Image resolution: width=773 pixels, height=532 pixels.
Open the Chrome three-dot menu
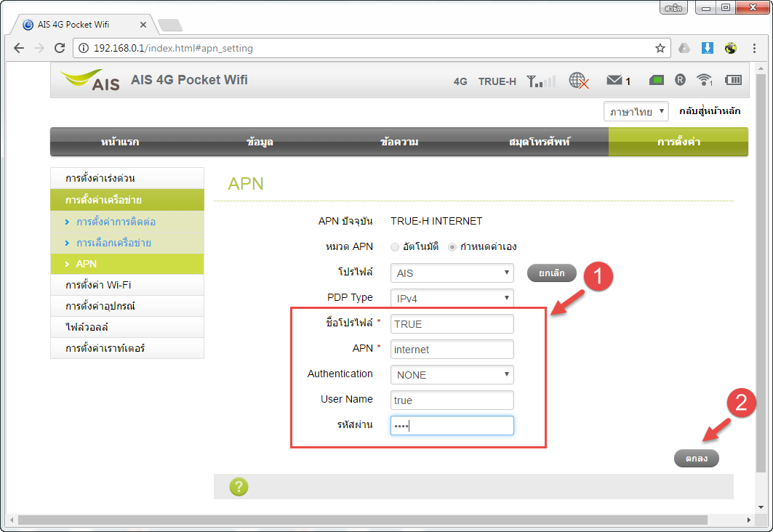click(x=754, y=48)
